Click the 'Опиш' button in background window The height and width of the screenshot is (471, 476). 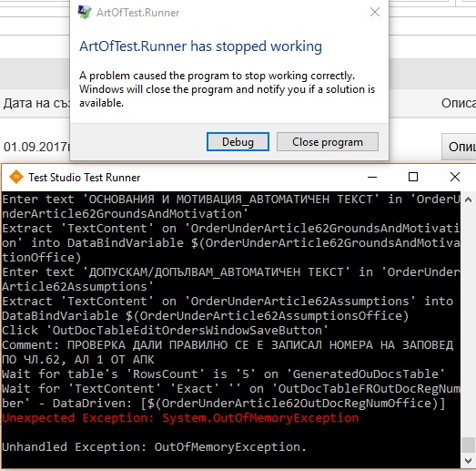coord(459,147)
